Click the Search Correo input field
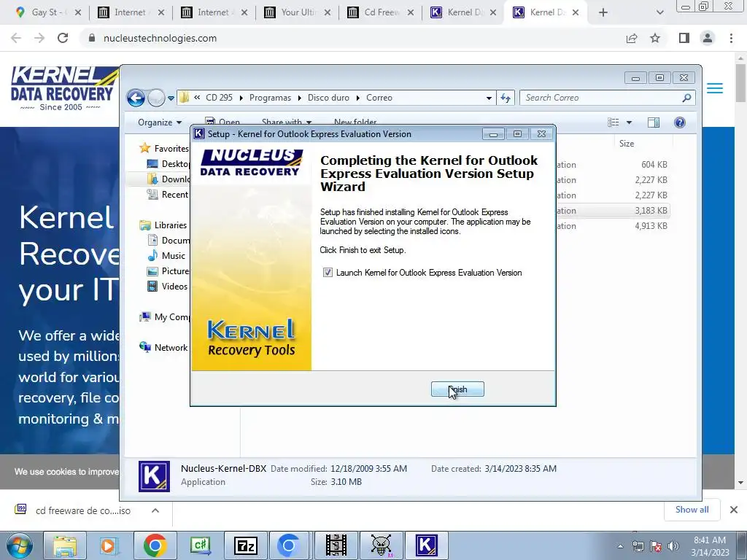747x560 pixels. coord(600,98)
